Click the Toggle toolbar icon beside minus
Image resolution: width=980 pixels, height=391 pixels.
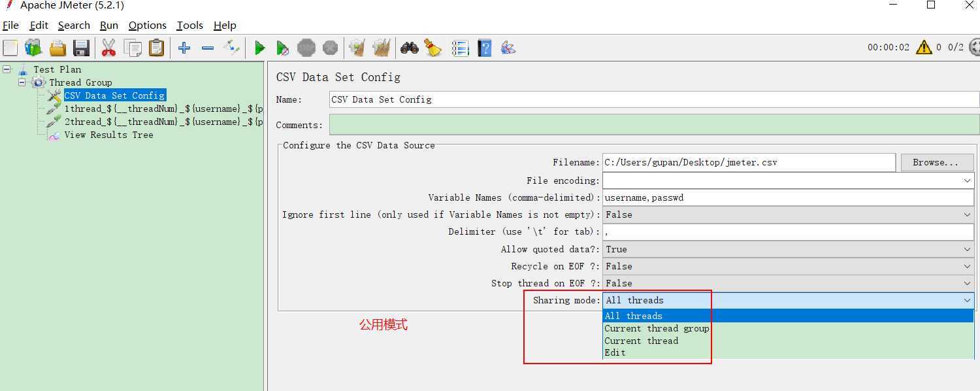231,48
